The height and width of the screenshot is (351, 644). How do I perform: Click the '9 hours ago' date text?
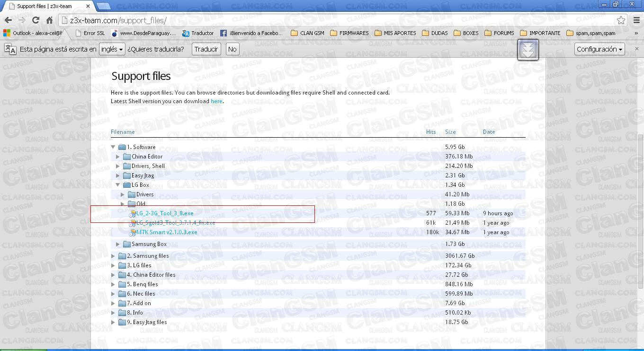498,213
